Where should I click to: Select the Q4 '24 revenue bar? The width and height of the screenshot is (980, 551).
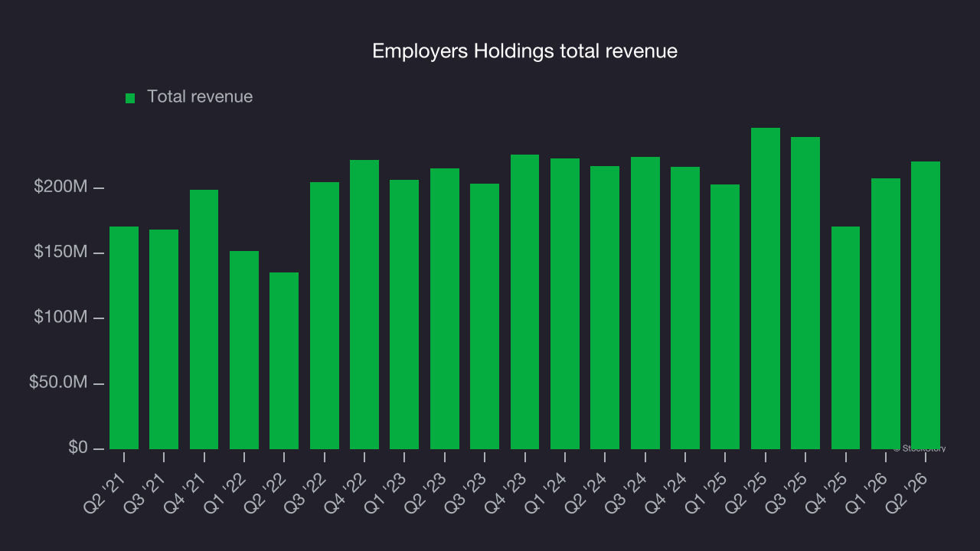(x=685, y=308)
